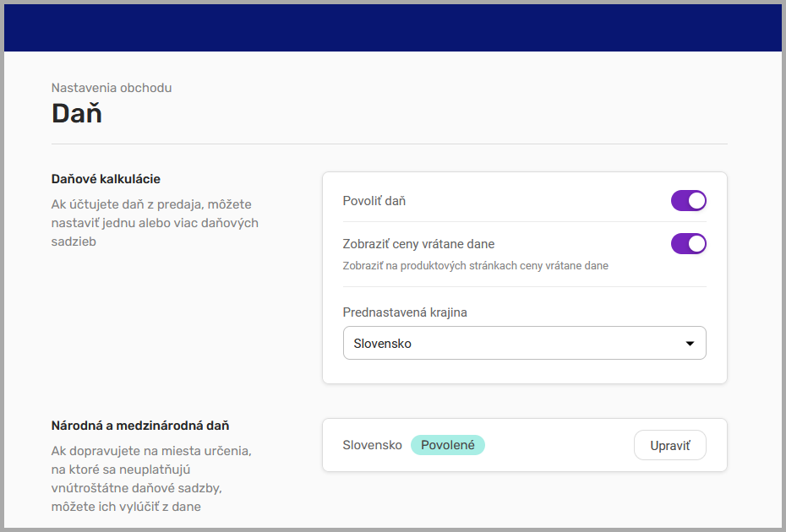The height and width of the screenshot is (532, 786).
Task: Click the description under Daňové kalkulácie
Action: [155, 223]
